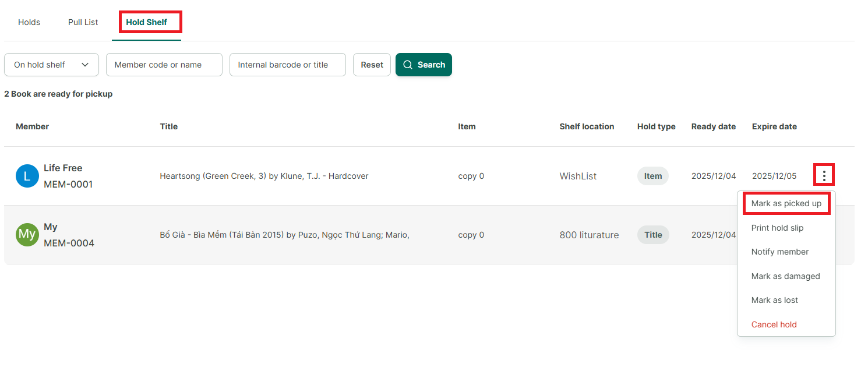Image resolution: width=868 pixels, height=367 pixels.
Task: Run the green Search button
Action: 424,65
